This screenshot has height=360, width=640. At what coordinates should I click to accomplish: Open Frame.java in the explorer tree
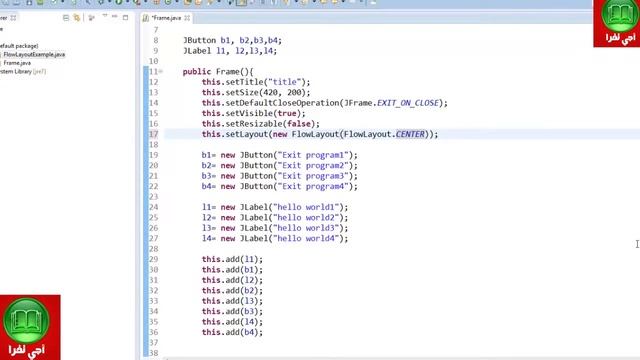coord(17,63)
